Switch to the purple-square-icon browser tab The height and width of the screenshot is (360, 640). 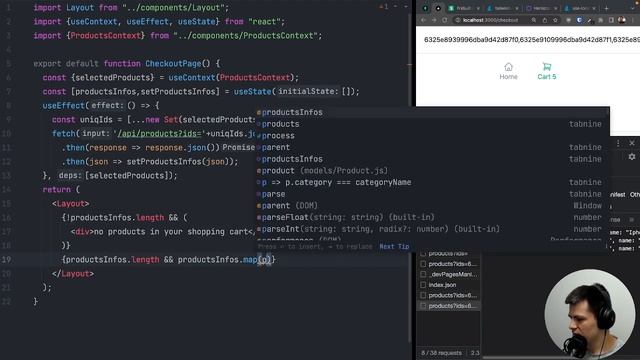(542, 8)
